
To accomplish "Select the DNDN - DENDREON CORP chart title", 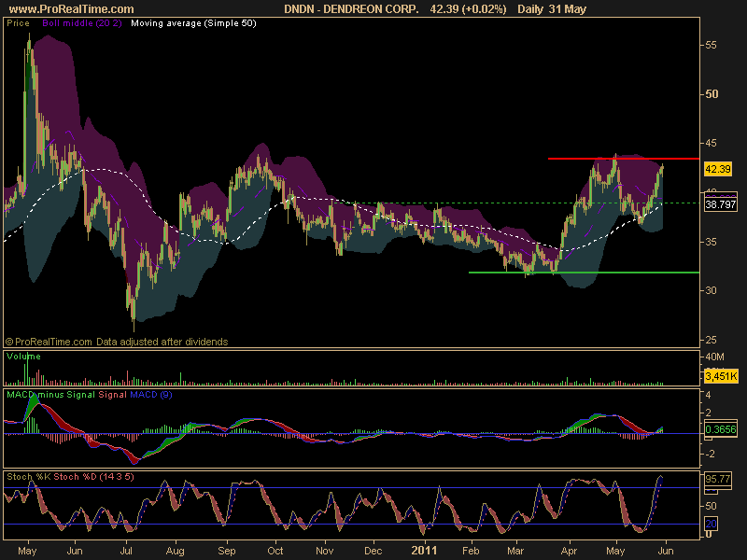I will [351, 7].
